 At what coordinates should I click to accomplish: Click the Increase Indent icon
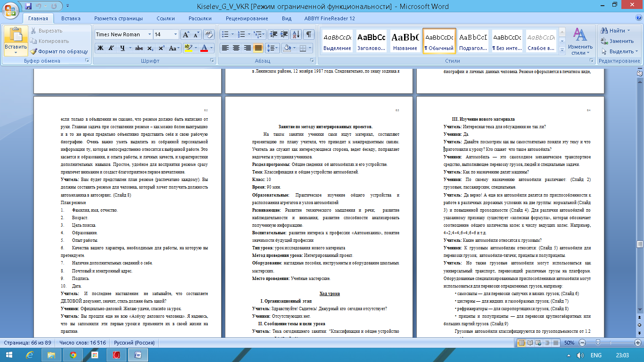coord(284,34)
